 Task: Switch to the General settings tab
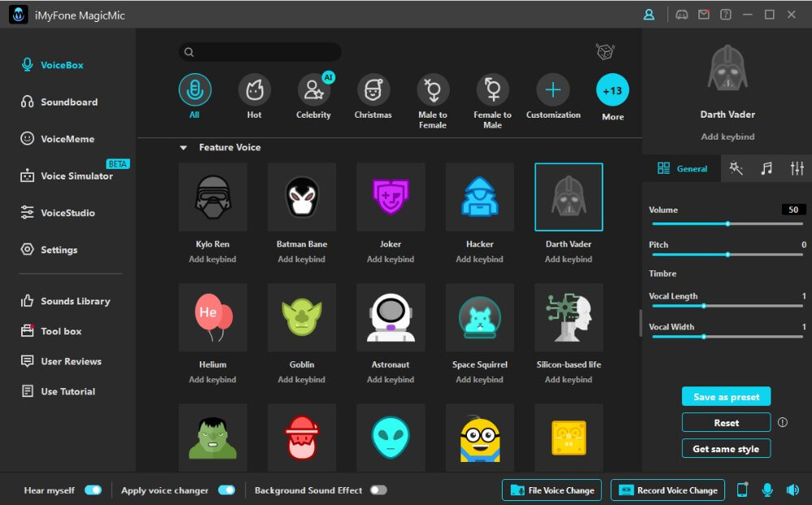point(682,168)
